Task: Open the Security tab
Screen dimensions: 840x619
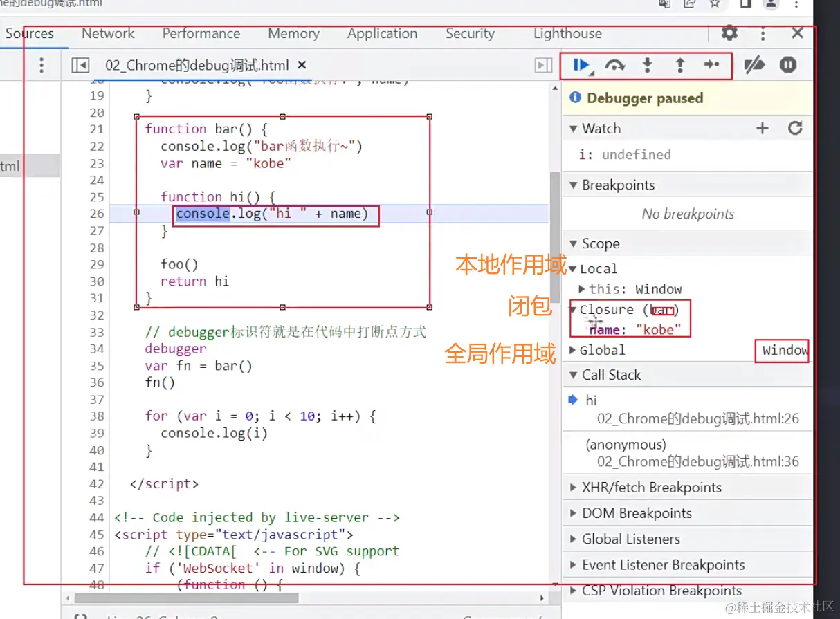Action: click(x=470, y=33)
